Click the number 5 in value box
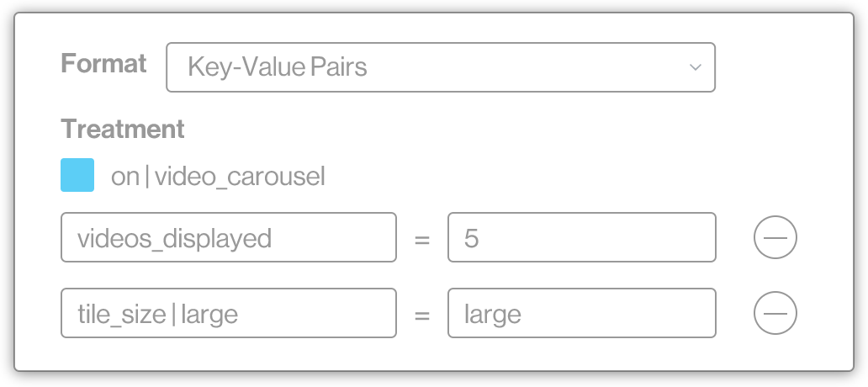This screenshot has width=868, height=387. [471, 239]
